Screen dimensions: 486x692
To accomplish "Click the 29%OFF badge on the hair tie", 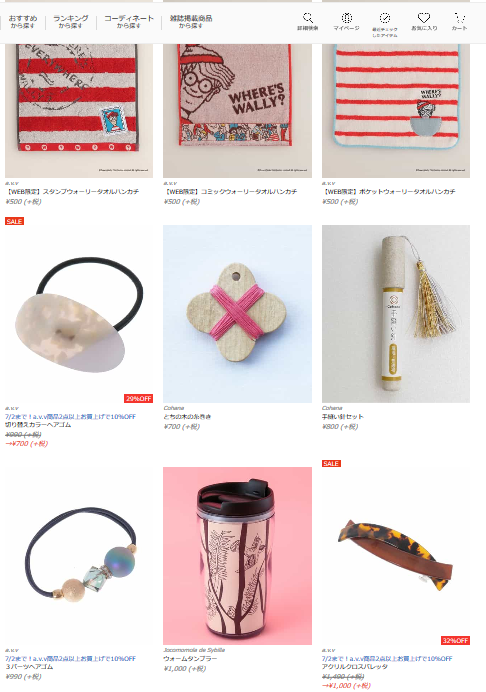I will pyautogui.click(x=139, y=398).
